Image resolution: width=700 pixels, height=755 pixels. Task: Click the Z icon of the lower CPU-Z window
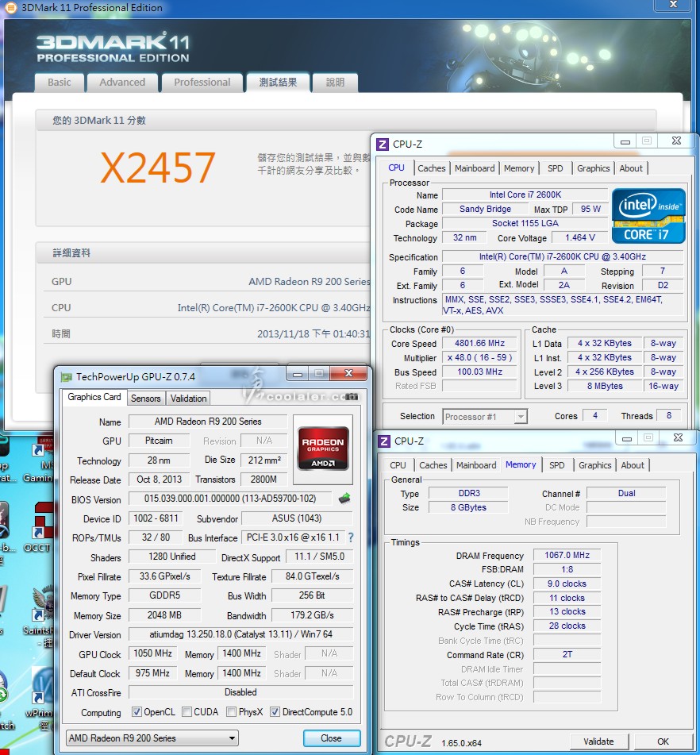pos(384,441)
